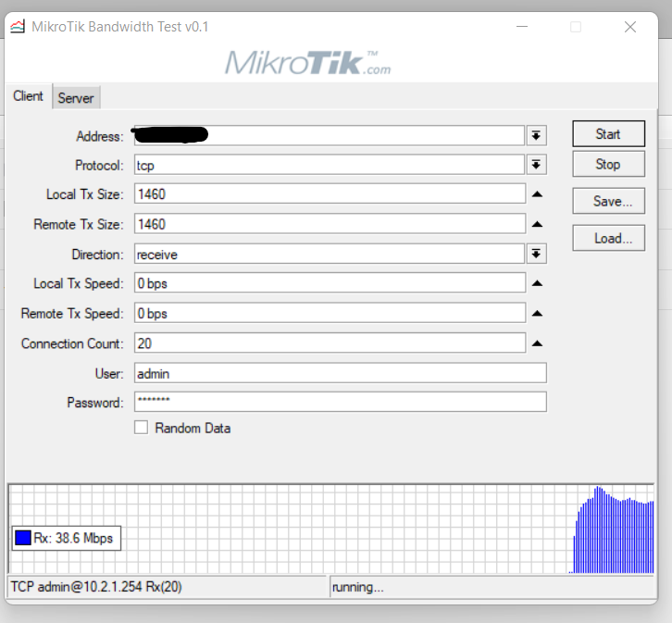
Task: Click the Rx: 38.6 Mbps legend text
Action: coord(73,538)
